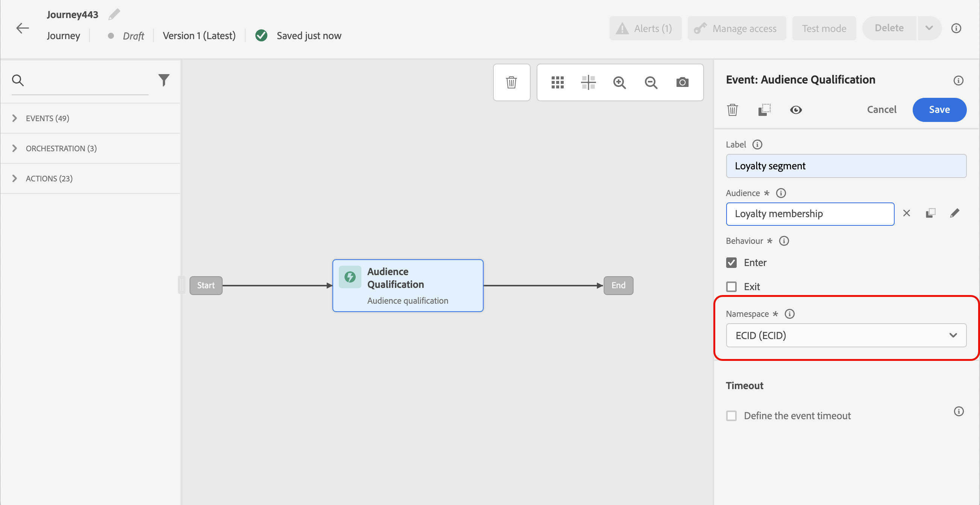Screen dimensions: 980x505
Task: Edit journey name with pencil icon
Action: pos(114,14)
